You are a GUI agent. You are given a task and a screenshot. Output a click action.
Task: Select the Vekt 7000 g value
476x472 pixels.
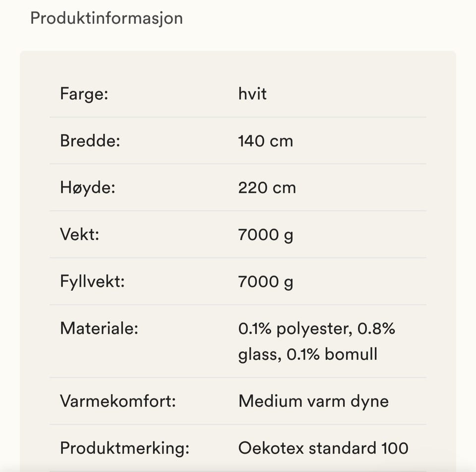pos(266,235)
